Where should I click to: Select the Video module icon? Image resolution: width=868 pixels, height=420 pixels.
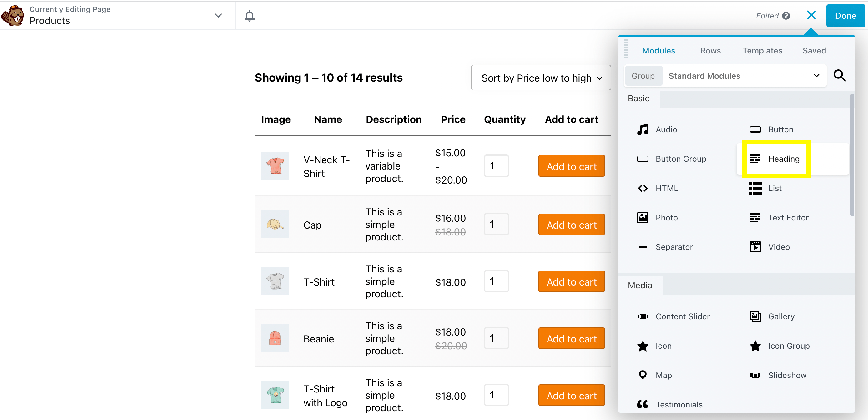click(755, 247)
